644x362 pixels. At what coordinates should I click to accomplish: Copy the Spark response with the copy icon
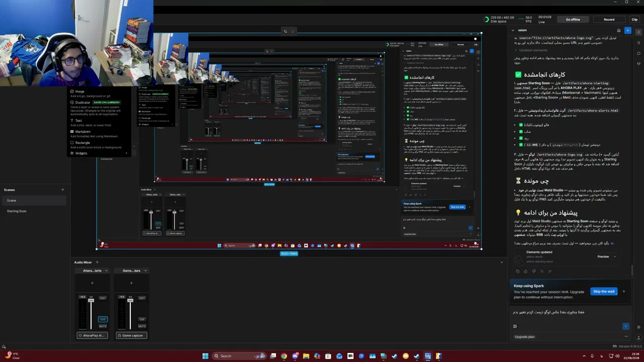518,271
